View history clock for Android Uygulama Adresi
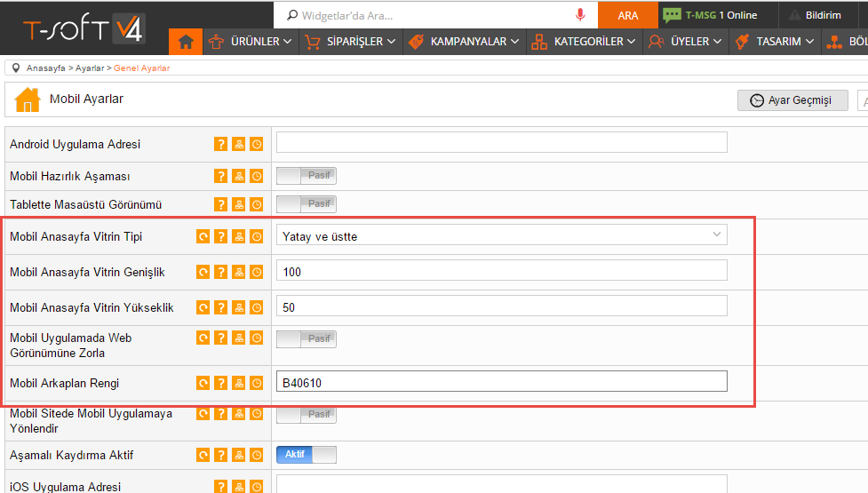Viewport: 868px width, 493px height. point(256,145)
